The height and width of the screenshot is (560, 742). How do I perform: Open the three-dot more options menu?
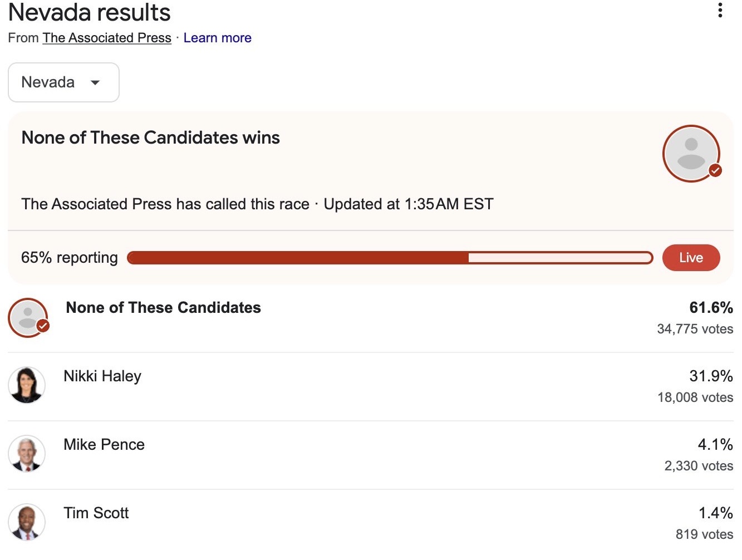720,10
